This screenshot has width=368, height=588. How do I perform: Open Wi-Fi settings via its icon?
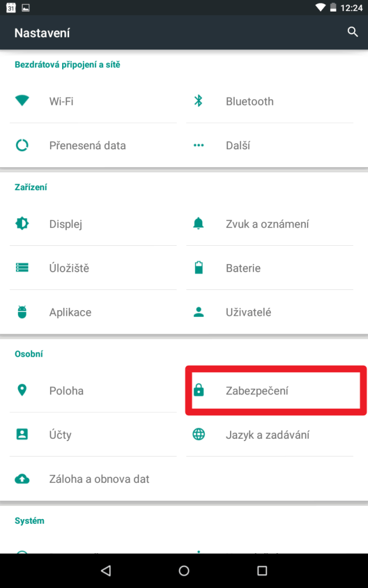[22, 100]
